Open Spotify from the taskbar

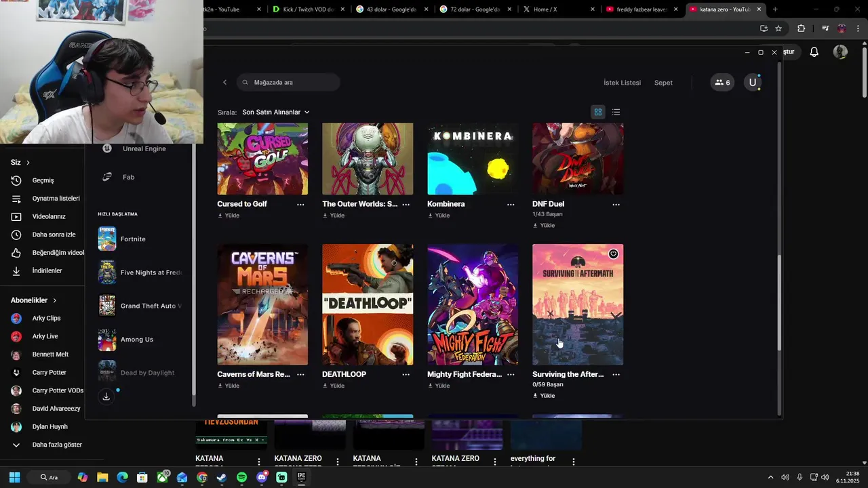point(242,477)
